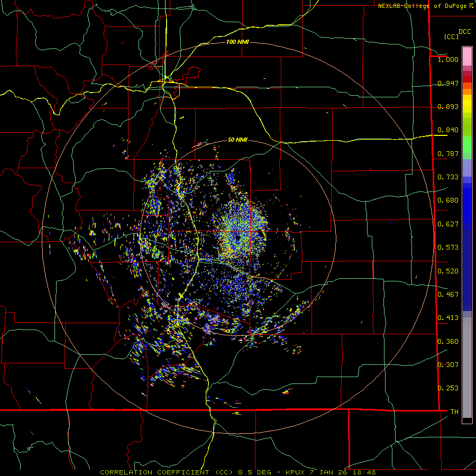
Task: Click the black radar site center dot
Action: [238, 237]
